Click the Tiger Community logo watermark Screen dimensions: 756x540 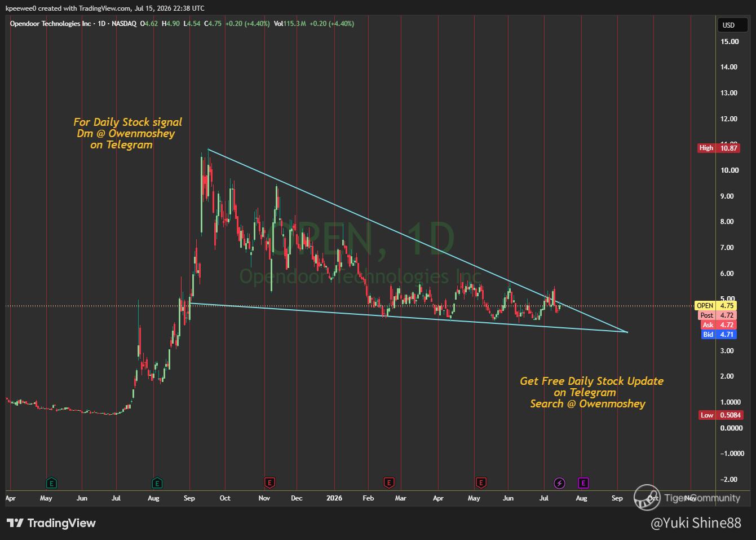[x=687, y=498]
